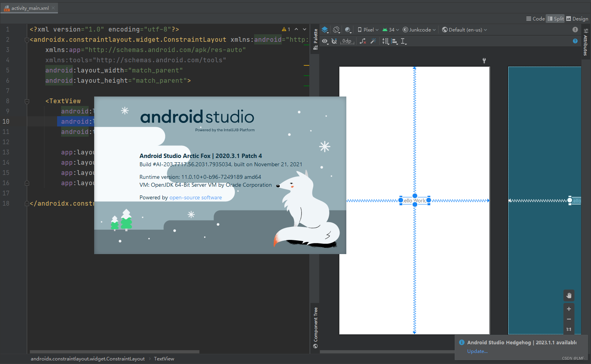
Task: Go to next highlighted error arrow
Action: pyautogui.click(x=305, y=29)
